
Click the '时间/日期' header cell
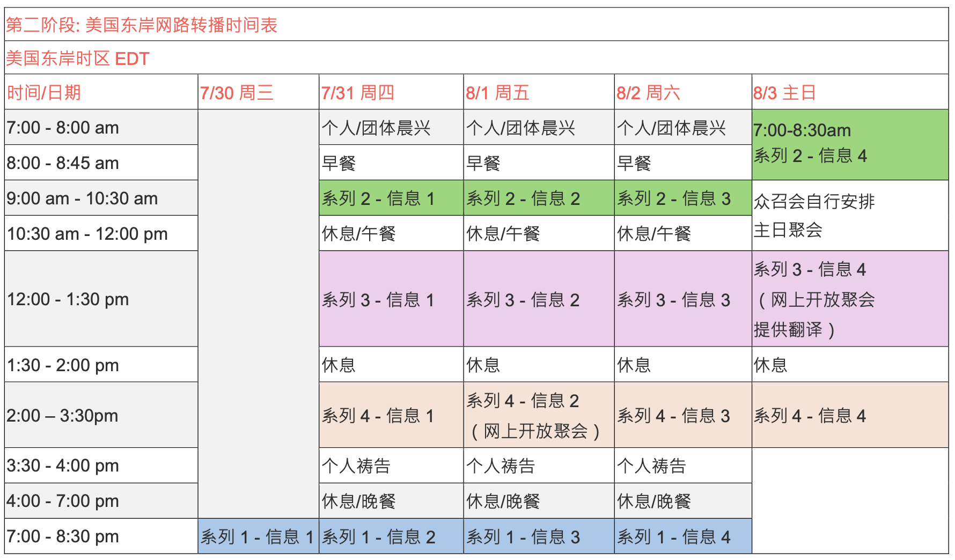[x=101, y=92]
